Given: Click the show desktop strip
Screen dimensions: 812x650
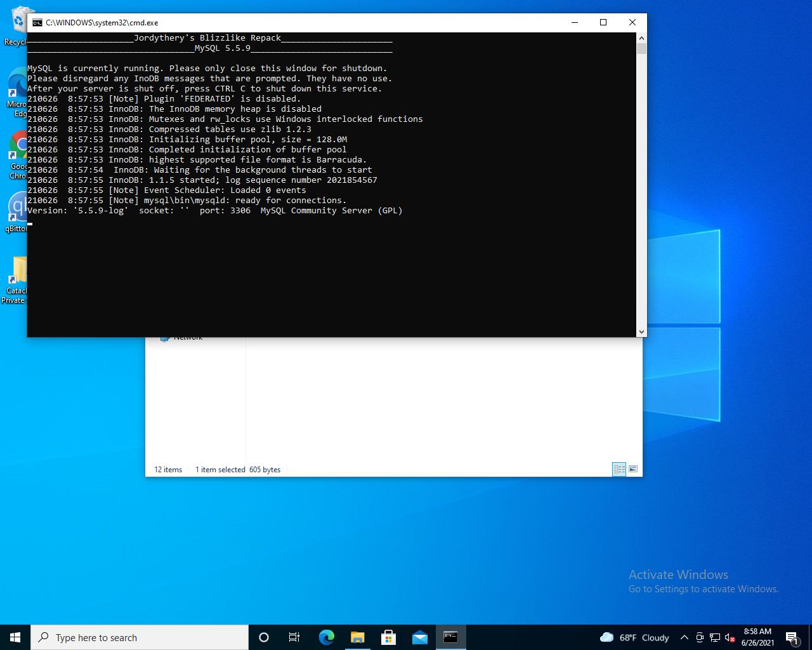Looking at the screenshot, I should point(810,637).
